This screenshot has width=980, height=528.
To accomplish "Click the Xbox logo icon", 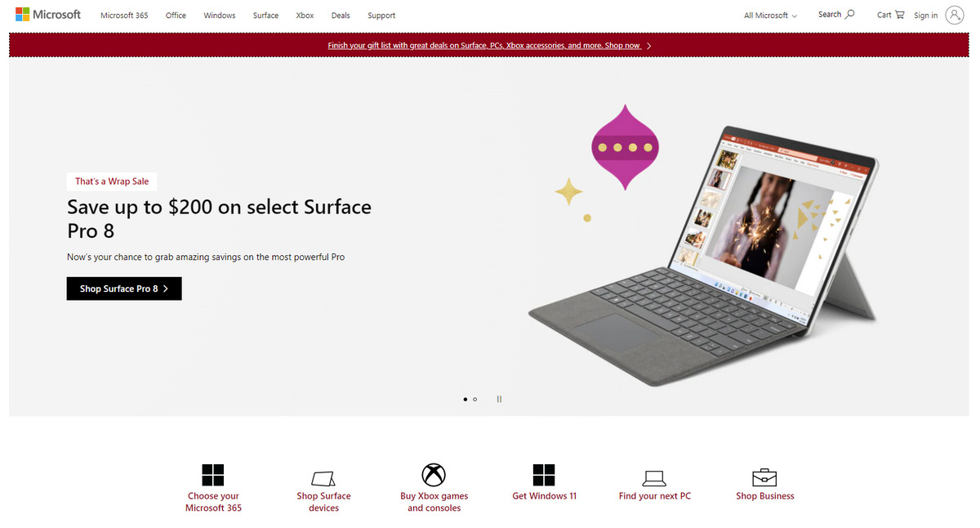I will [x=434, y=475].
